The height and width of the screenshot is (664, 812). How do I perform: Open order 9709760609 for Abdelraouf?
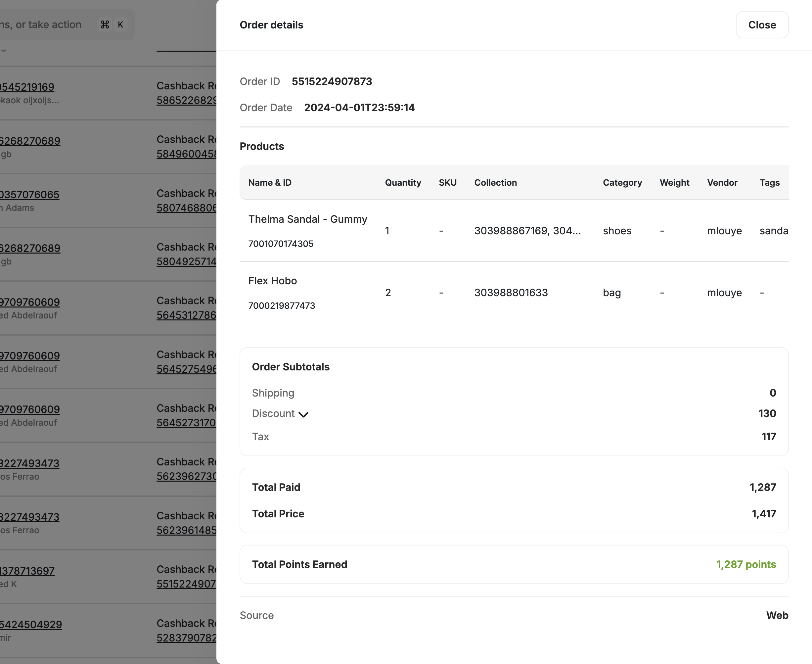point(30,302)
